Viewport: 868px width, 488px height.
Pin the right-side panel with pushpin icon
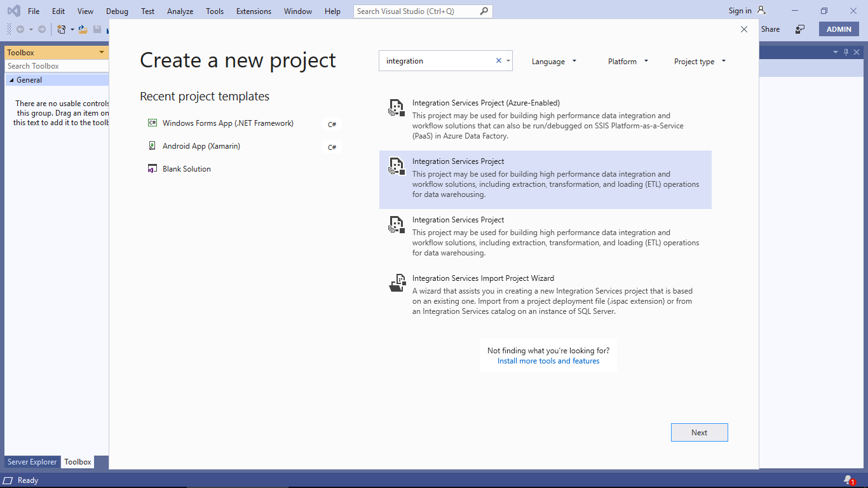click(x=846, y=52)
